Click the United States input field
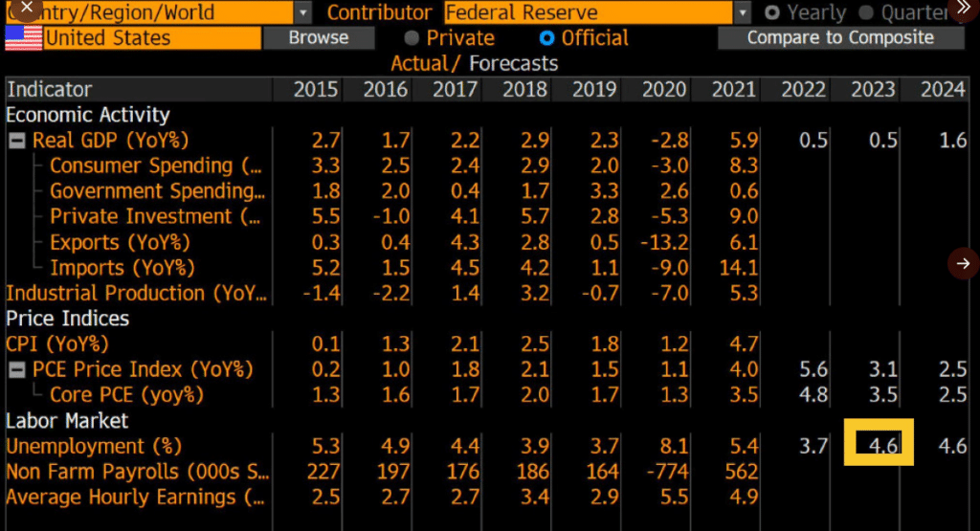This screenshot has width=980, height=531. click(x=152, y=38)
